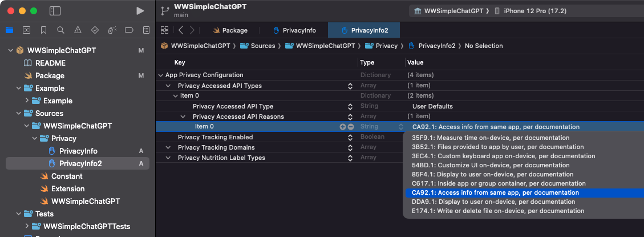Image resolution: width=644 pixels, height=237 pixels.
Task: Expand Privacy Nutrition Label Types row
Action: (x=168, y=158)
